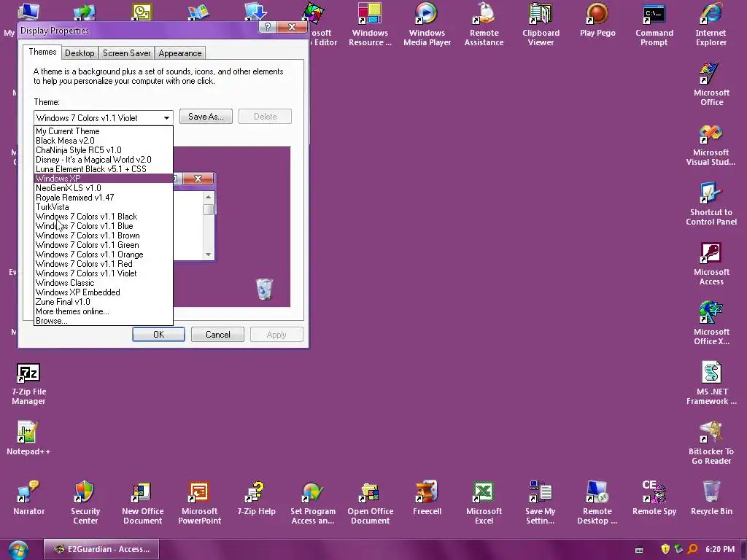Select the Themes tab
The height and width of the screenshot is (560, 747).
pyautogui.click(x=42, y=52)
